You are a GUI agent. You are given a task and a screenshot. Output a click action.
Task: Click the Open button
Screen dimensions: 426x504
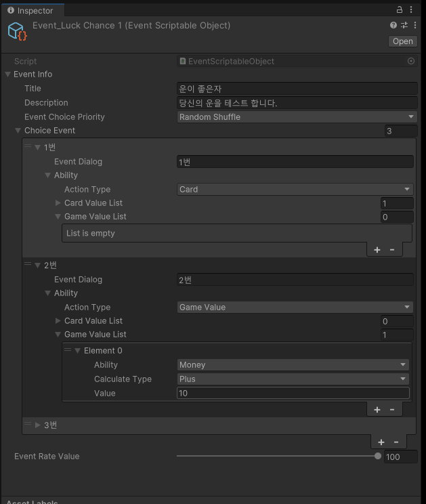point(402,41)
